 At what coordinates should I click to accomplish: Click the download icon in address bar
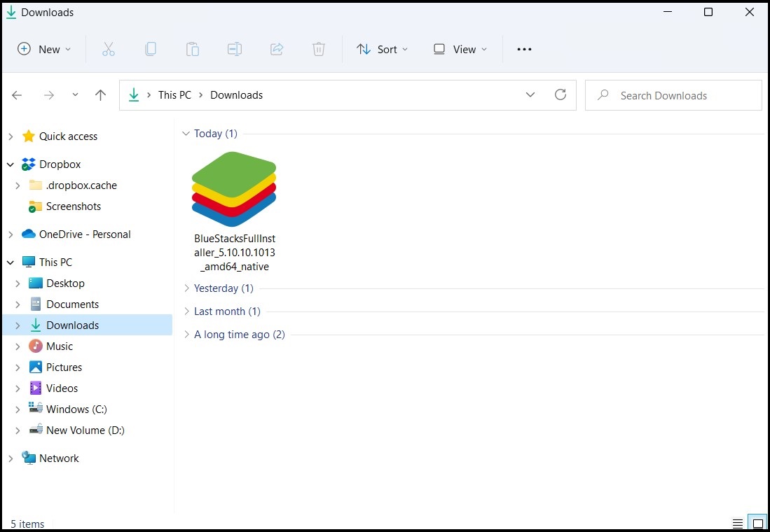[x=134, y=94]
